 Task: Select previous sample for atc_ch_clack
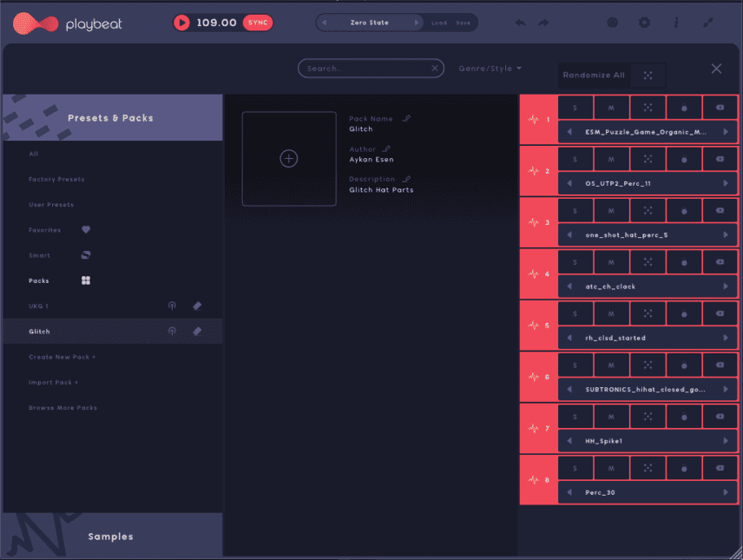click(569, 286)
